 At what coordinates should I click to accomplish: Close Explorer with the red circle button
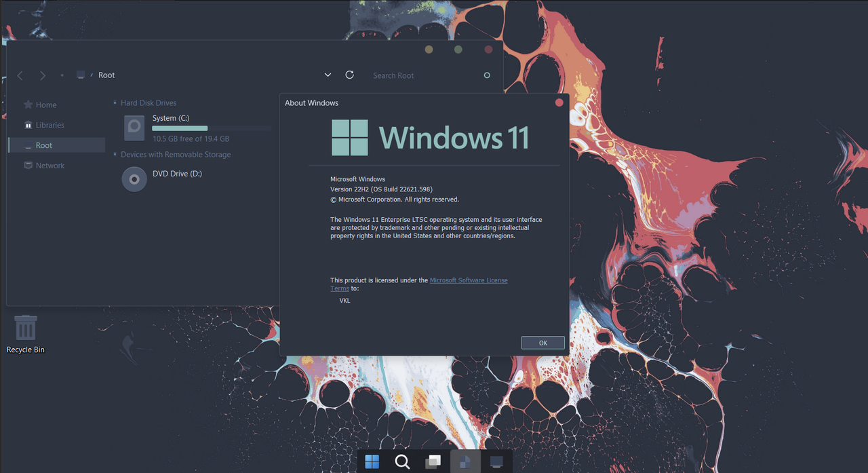point(488,49)
